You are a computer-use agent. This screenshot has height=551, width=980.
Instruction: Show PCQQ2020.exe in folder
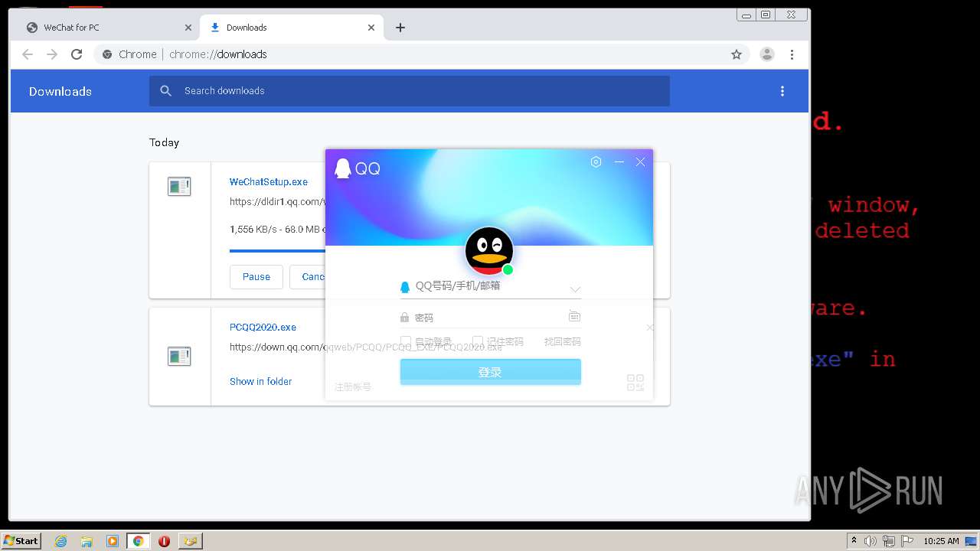pos(260,382)
